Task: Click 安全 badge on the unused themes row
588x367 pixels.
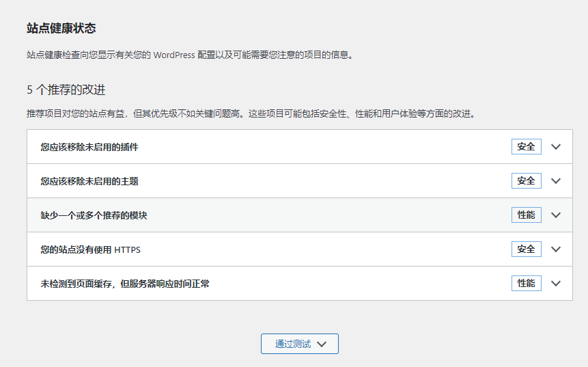Action: pyautogui.click(x=526, y=181)
